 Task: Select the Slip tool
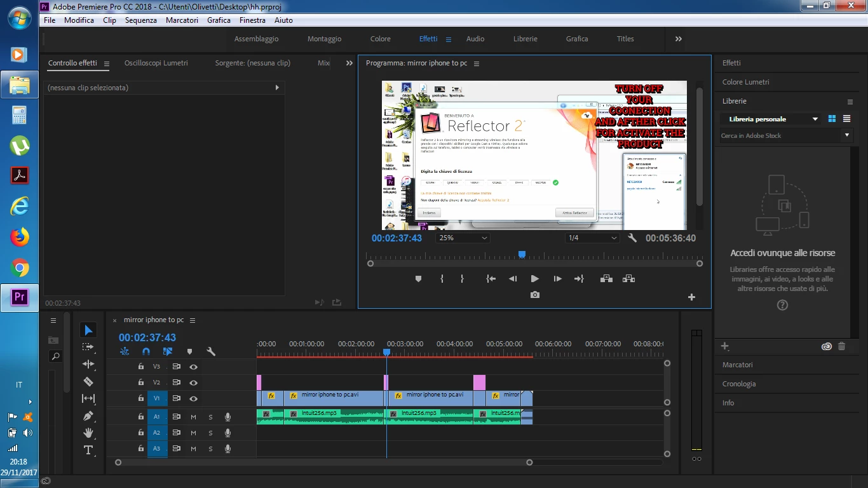point(88,398)
